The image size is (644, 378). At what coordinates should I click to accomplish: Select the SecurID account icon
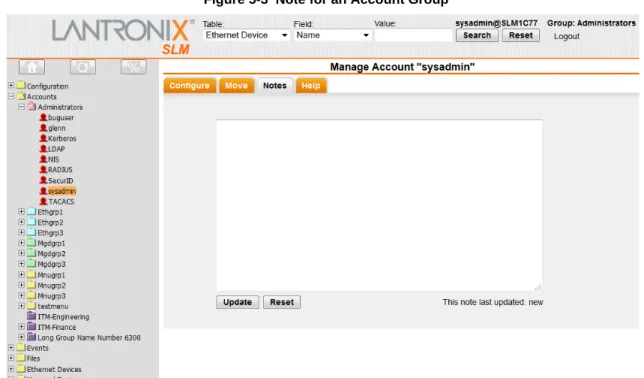(x=43, y=180)
